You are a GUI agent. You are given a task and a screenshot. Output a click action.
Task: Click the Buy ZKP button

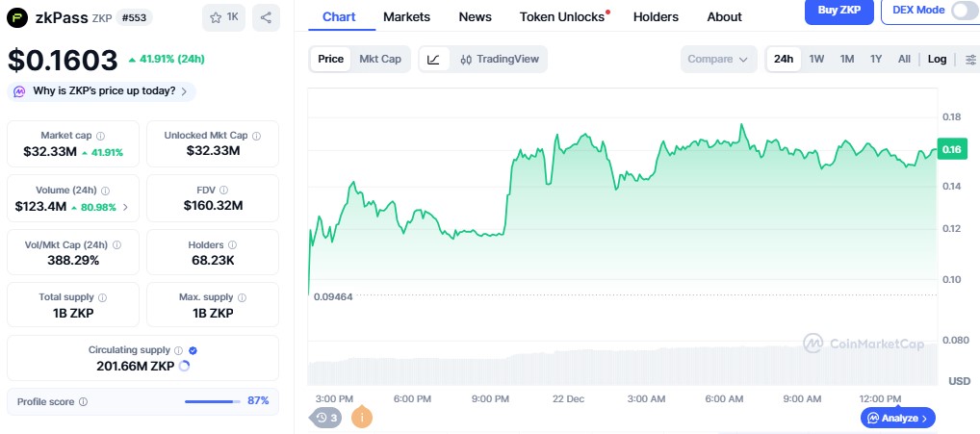coord(839,11)
